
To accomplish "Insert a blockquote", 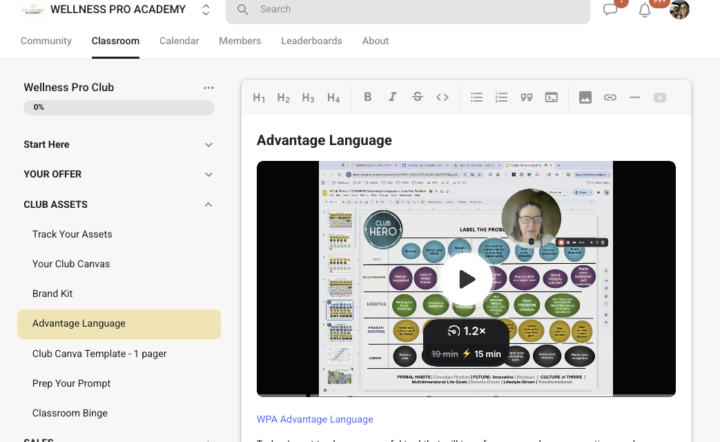I will point(526,97).
